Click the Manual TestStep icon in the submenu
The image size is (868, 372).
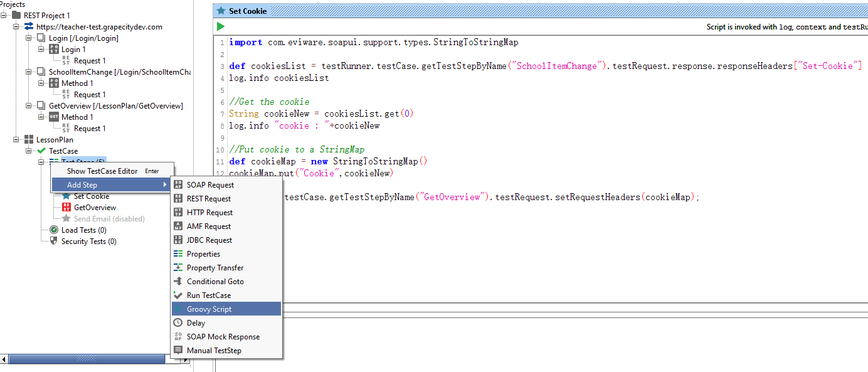(x=178, y=351)
